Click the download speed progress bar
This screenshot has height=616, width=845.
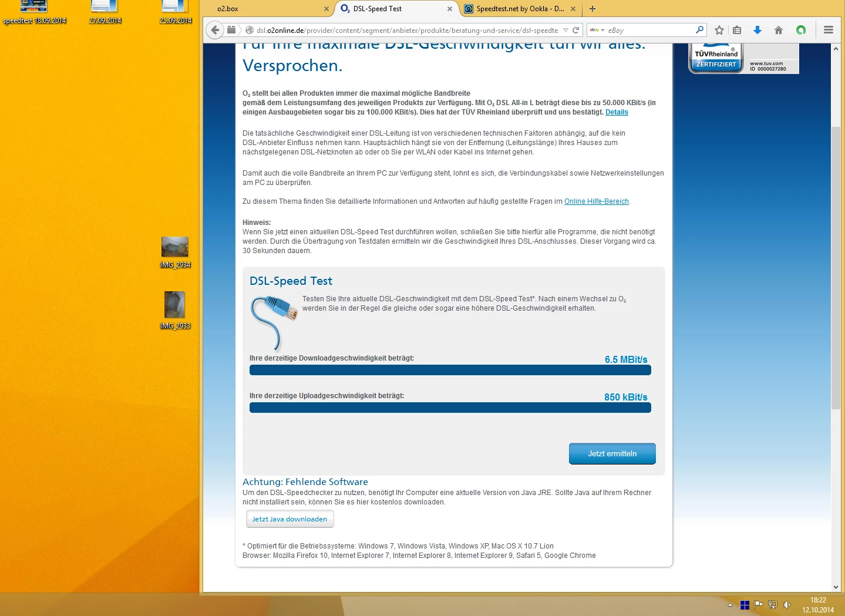tap(450, 370)
